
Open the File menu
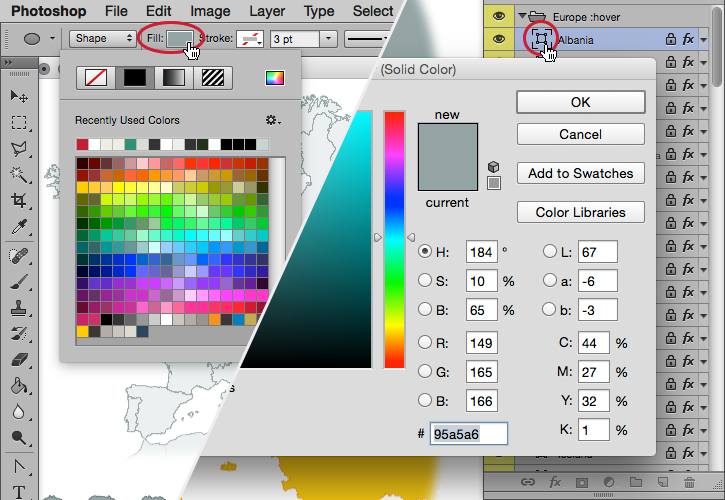pos(116,11)
